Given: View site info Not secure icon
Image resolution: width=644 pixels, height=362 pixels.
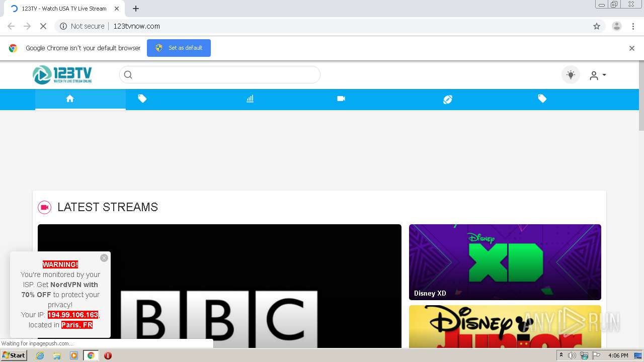Looking at the screenshot, I should click(x=63, y=26).
